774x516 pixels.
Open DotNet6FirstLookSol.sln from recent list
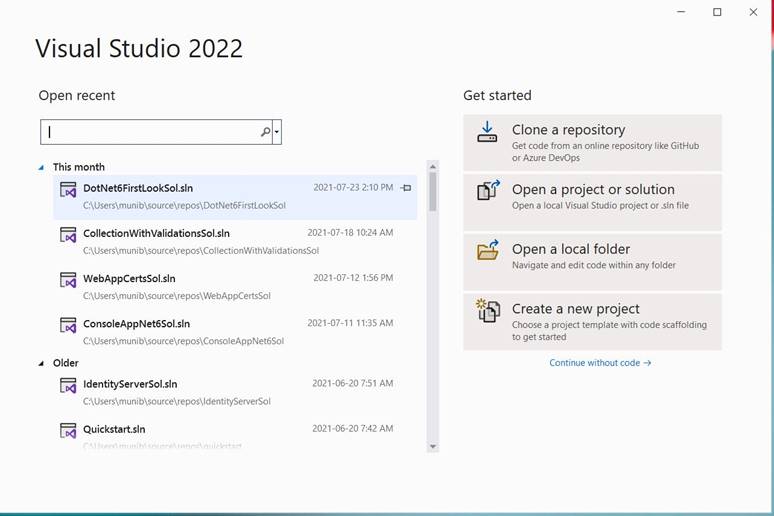pos(235,197)
